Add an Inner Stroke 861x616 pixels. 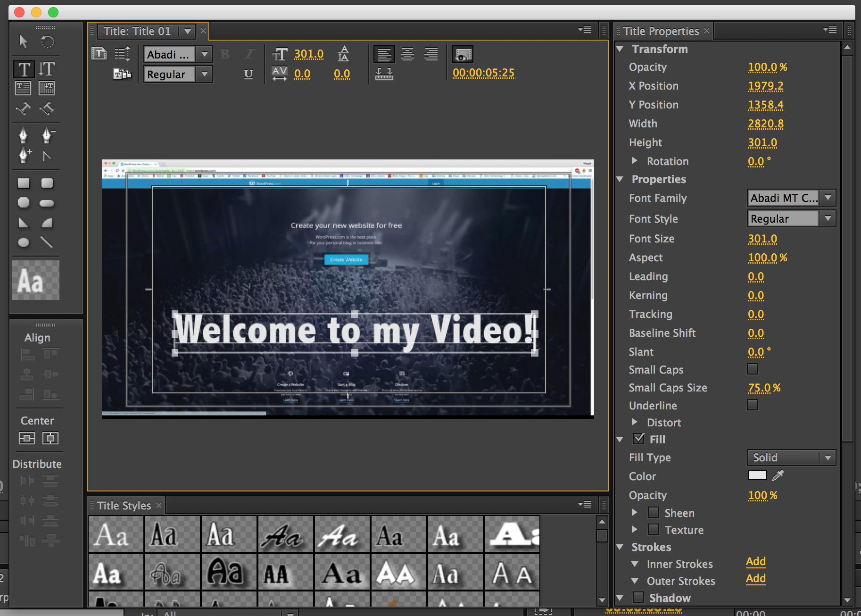(755, 561)
